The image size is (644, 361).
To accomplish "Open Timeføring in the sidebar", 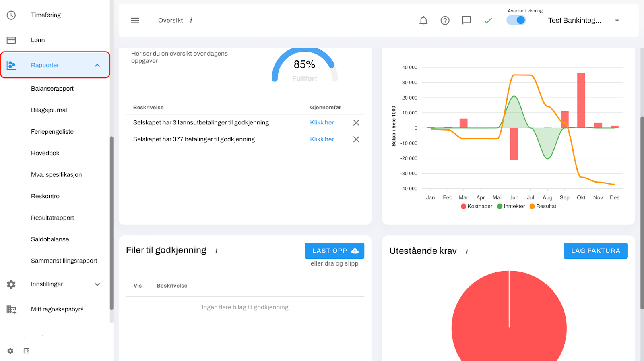I will coord(46,15).
